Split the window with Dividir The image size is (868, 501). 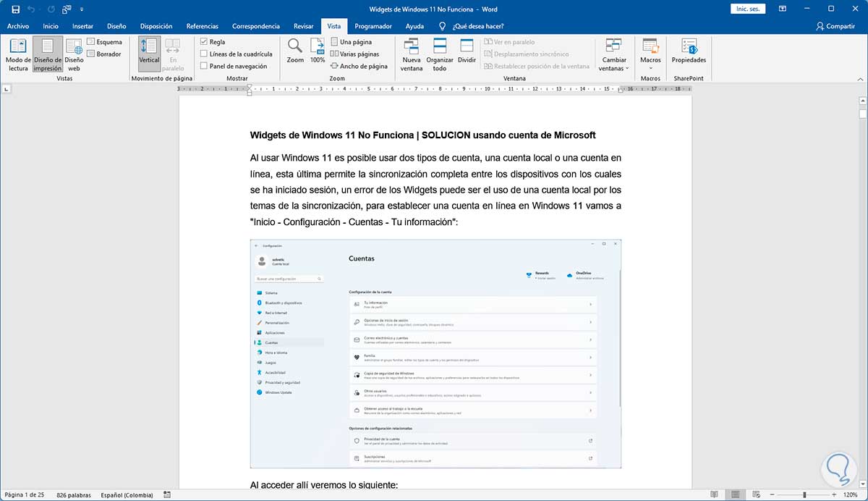(467, 51)
